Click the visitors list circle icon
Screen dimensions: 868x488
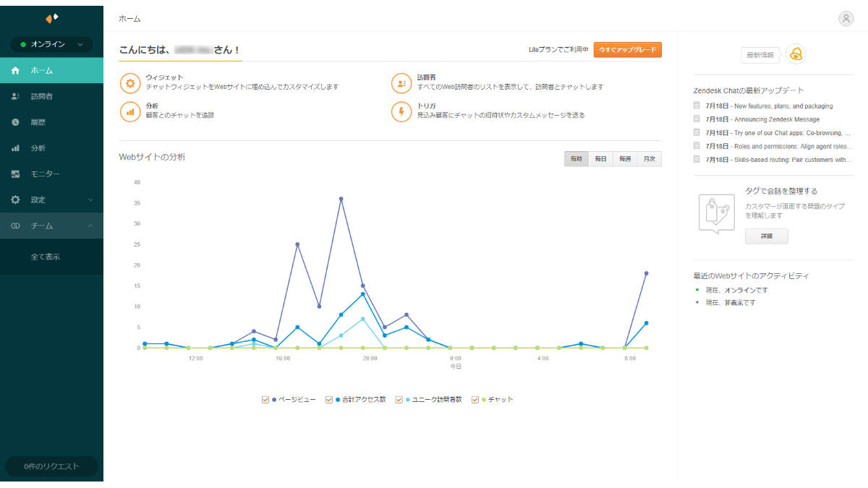pyautogui.click(x=401, y=82)
